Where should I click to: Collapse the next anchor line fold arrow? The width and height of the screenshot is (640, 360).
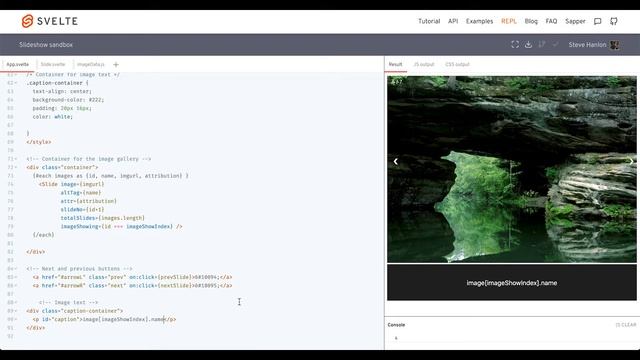click(x=16, y=286)
